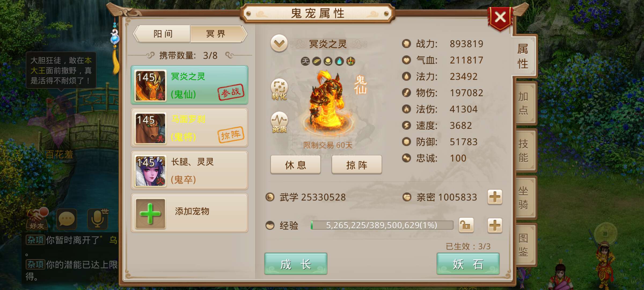This screenshot has height=290, width=644.
Task: Click the plus next to 亲密
Action: [x=495, y=197]
